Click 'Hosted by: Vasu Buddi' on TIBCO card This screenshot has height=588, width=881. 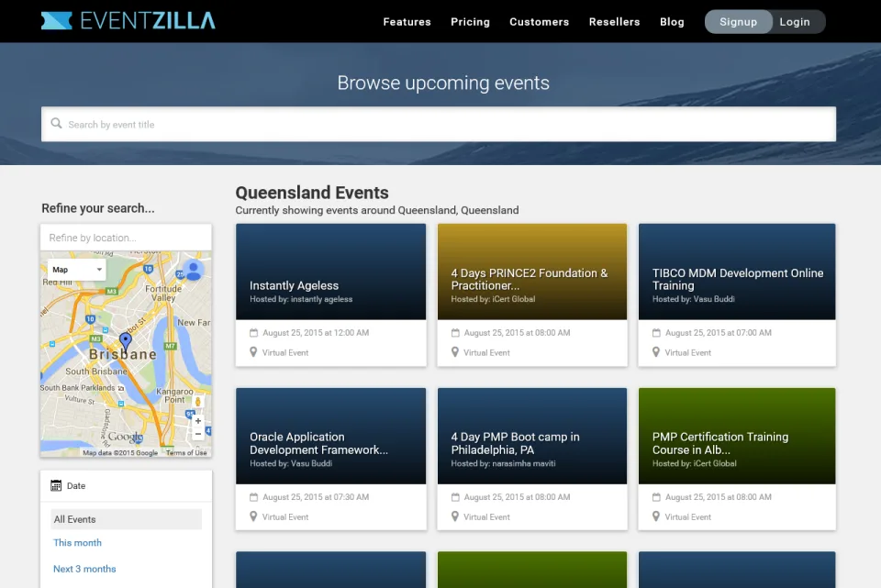point(694,299)
